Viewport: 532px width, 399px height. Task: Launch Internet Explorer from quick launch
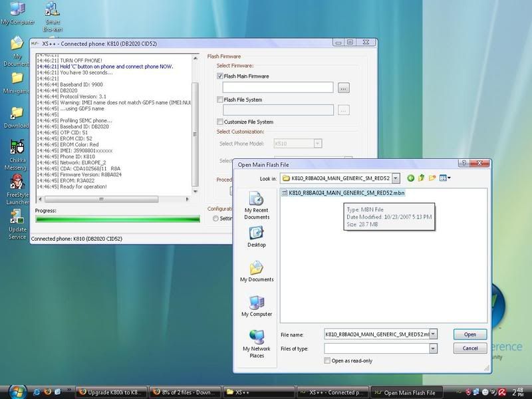37,392
